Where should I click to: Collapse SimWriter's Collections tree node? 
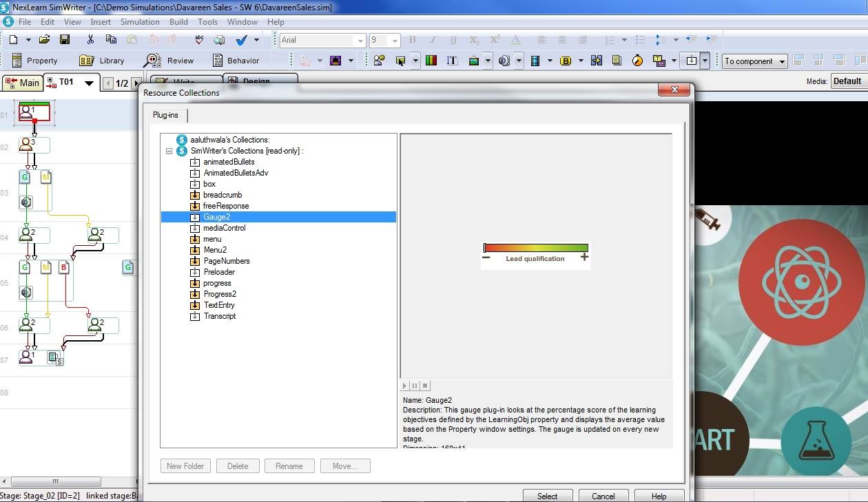pyautogui.click(x=169, y=151)
